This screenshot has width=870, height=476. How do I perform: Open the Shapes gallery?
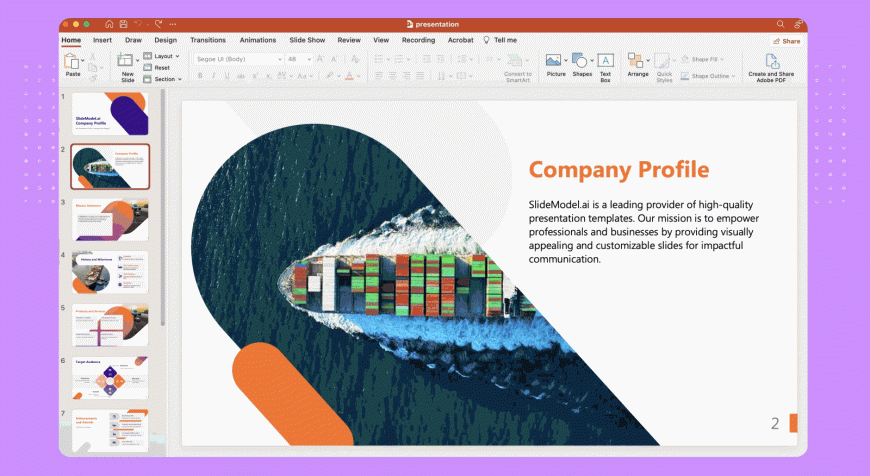[x=581, y=61]
